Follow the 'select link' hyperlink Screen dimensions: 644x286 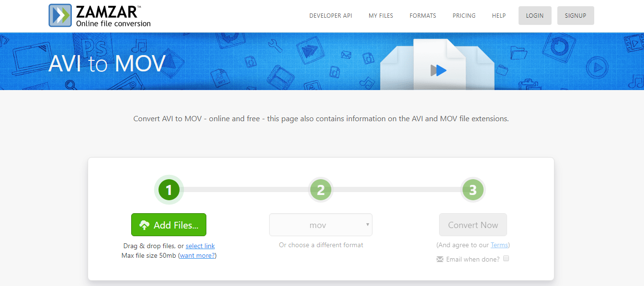(200, 246)
